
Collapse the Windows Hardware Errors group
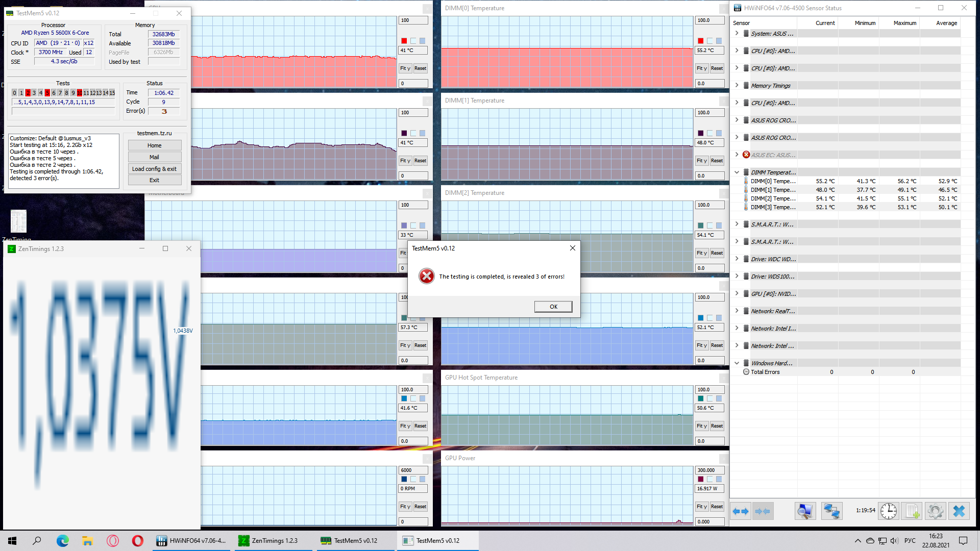pos(737,363)
